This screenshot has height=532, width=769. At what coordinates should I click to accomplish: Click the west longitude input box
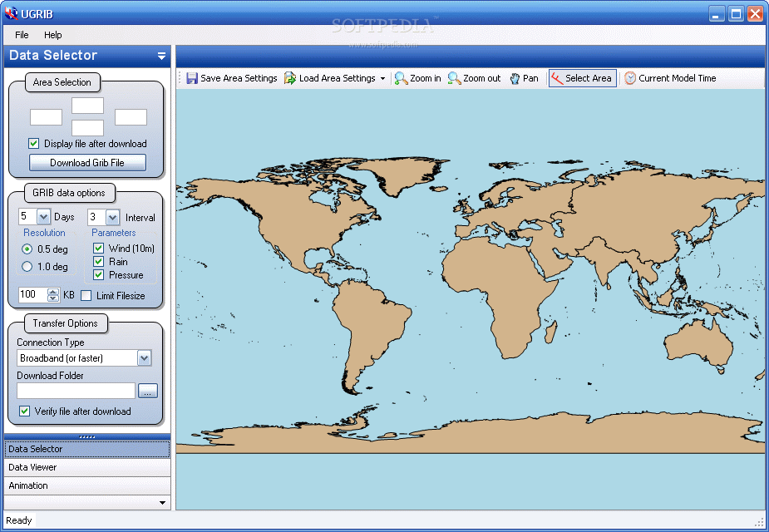(x=46, y=117)
